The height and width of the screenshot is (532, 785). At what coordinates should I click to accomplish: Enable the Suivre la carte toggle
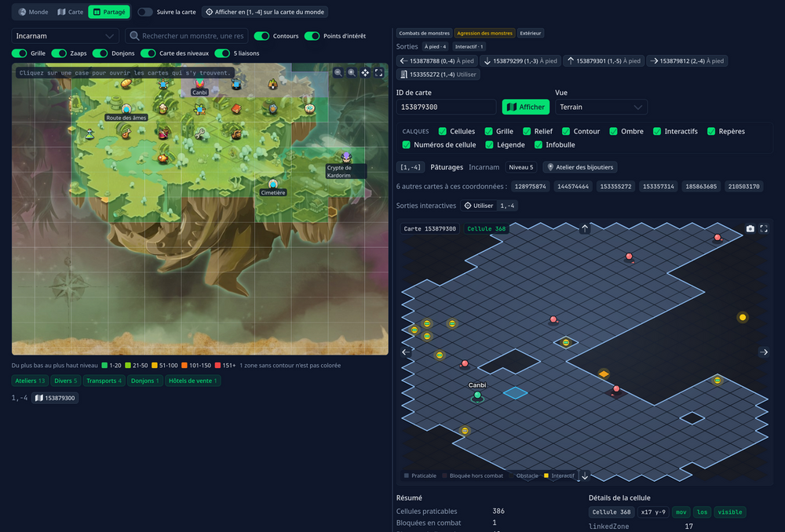[145, 12]
